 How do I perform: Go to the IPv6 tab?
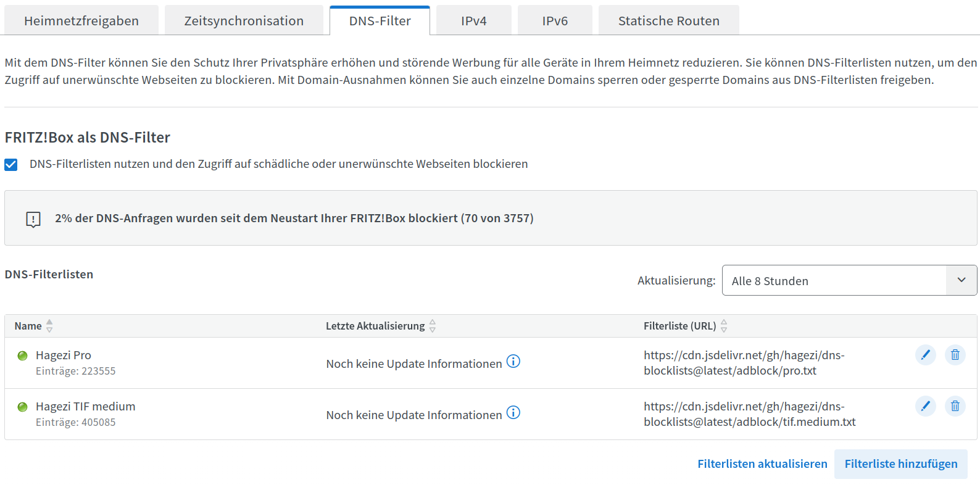click(555, 20)
